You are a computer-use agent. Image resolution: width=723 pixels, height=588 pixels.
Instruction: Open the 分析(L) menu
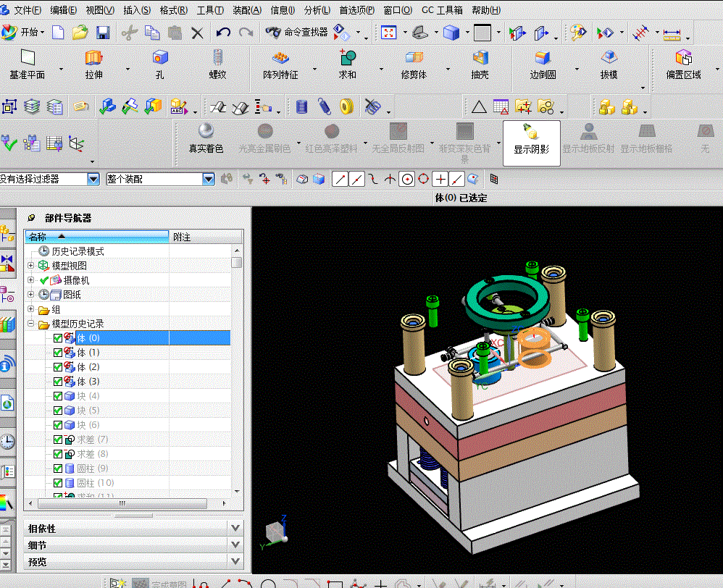click(317, 9)
